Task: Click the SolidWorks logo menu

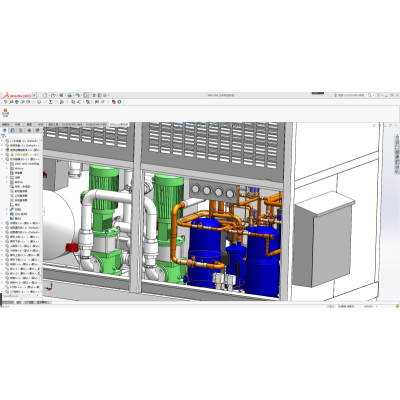Action: tap(17, 95)
